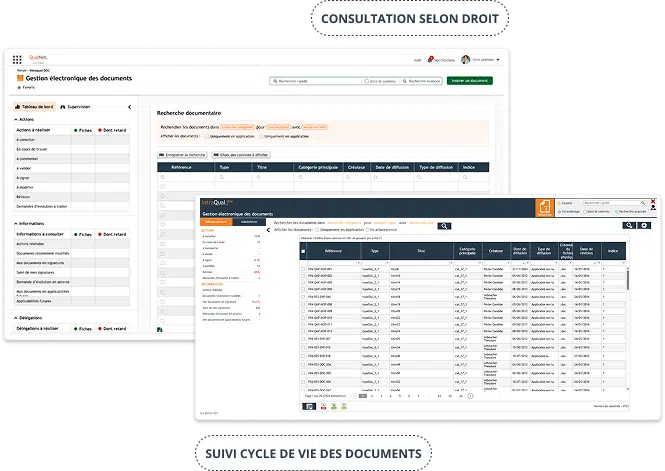Click search icon under Type column
The height and width of the screenshot is (471, 665).
[x=222, y=177]
